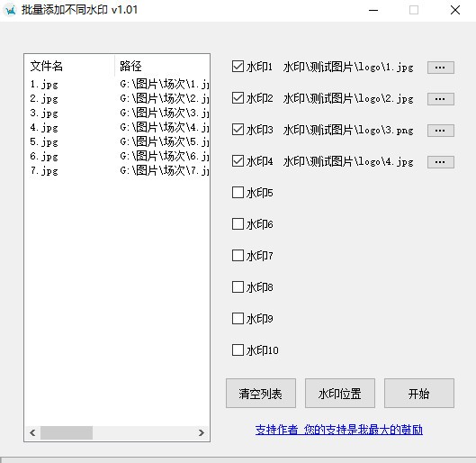Click the 路径 column header
Screen dimensions: 476x463
[x=162, y=66]
